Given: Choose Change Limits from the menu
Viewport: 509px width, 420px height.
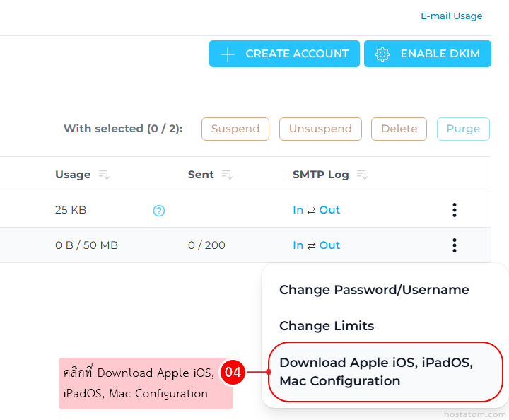Looking at the screenshot, I should pyautogui.click(x=327, y=326).
